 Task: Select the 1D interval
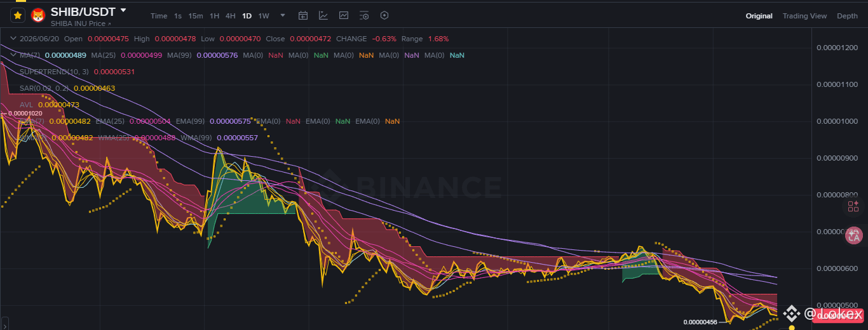tap(247, 16)
